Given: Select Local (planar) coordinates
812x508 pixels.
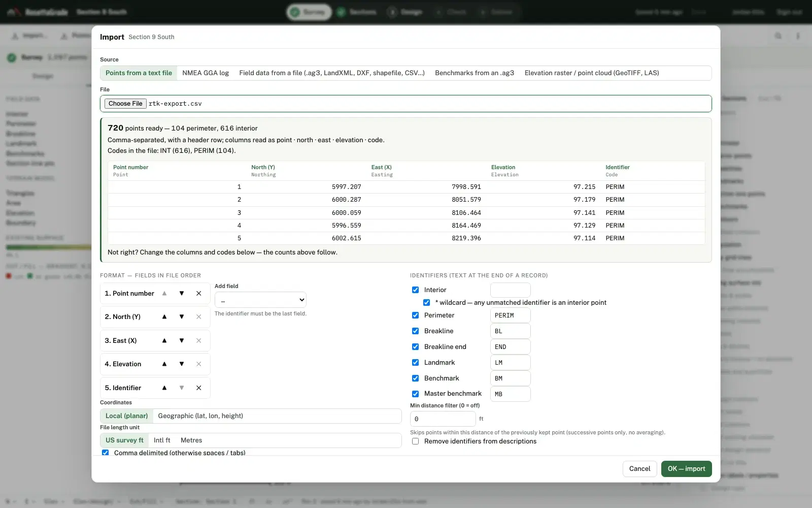Looking at the screenshot, I should point(126,416).
